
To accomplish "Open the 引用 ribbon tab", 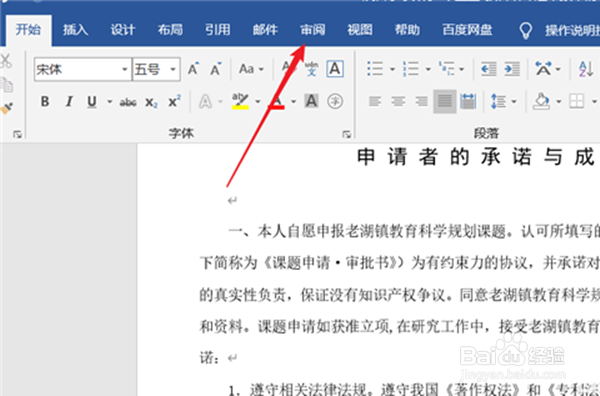I will click(218, 30).
